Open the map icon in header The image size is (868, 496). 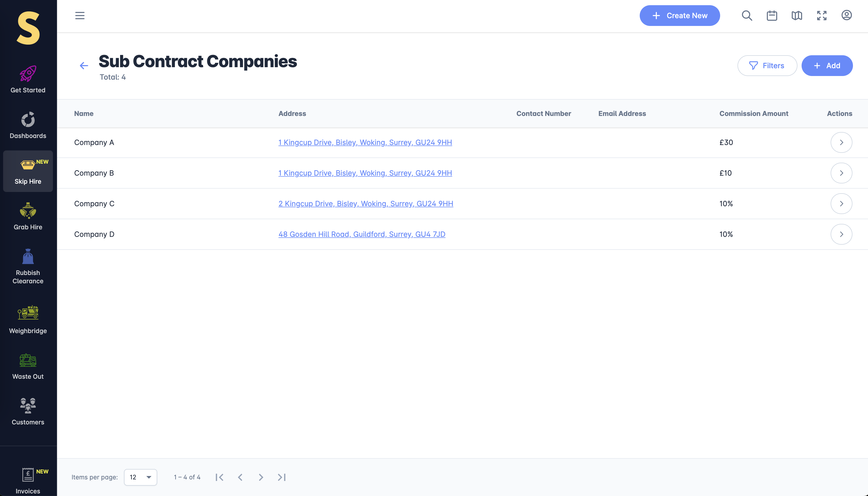coord(796,16)
